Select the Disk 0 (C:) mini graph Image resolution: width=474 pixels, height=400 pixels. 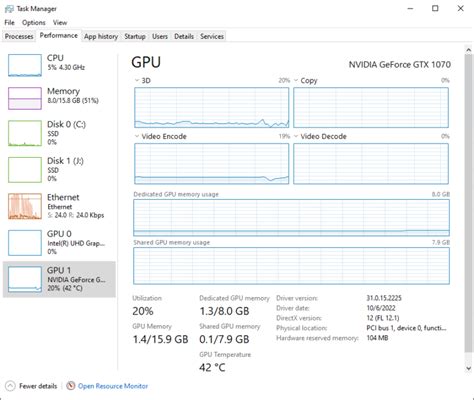point(25,133)
